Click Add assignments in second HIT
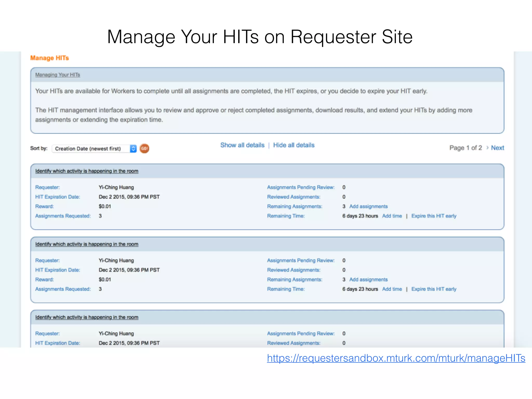Image resolution: width=532 pixels, height=399 pixels. click(368, 280)
